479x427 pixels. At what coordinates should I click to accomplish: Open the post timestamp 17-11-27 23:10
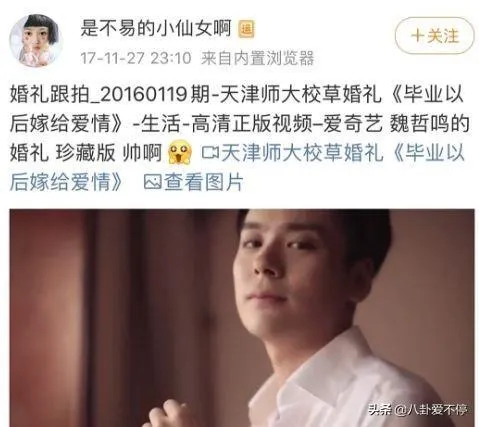pyautogui.click(x=136, y=58)
